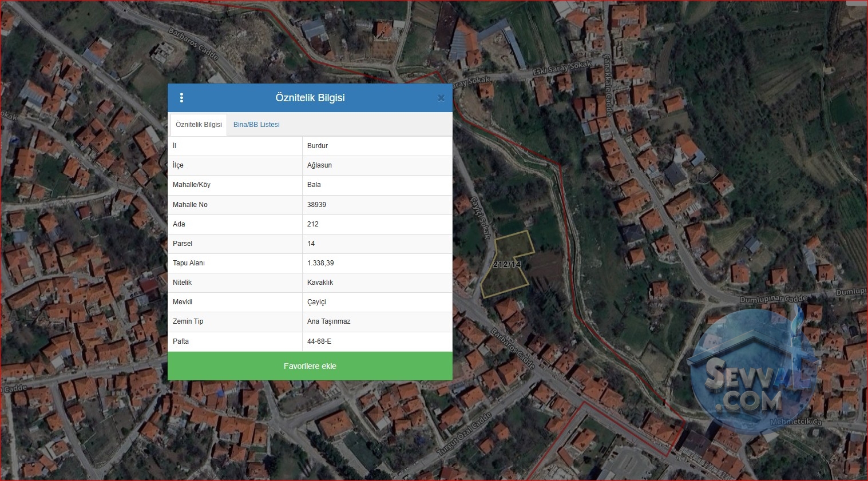Click the Bala value for Mahalle/Köy
This screenshot has width=868, height=481.
point(314,185)
